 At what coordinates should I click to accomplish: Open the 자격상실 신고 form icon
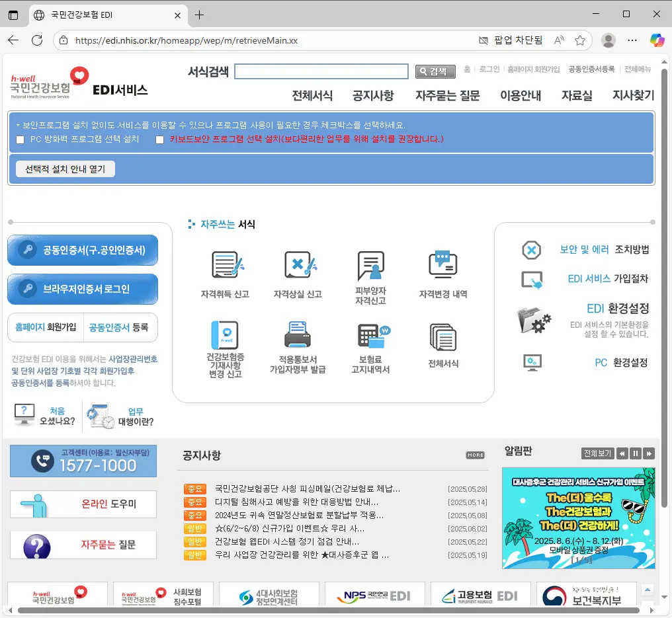[300, 264]
